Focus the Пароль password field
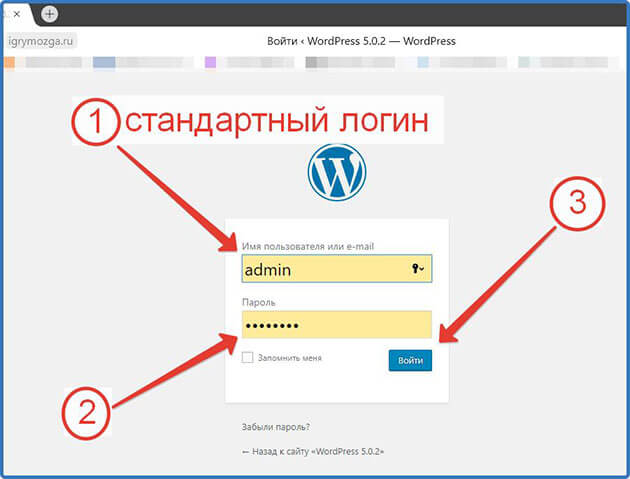630x479 pixels. 337,325
